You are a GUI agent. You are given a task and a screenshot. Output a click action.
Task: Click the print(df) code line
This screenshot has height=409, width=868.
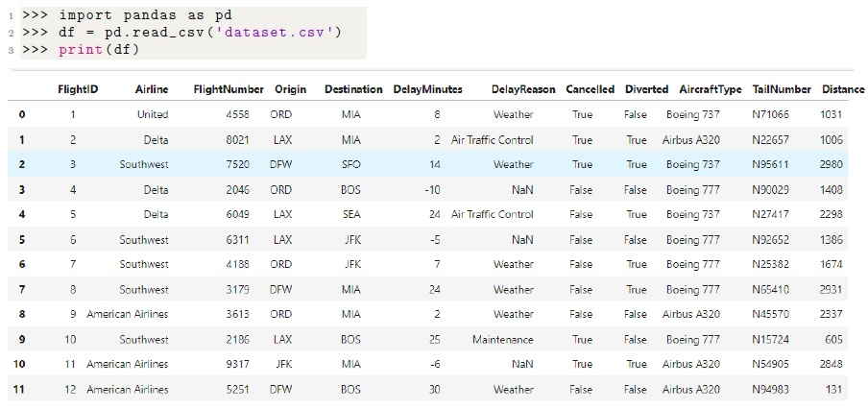(97, 50)
